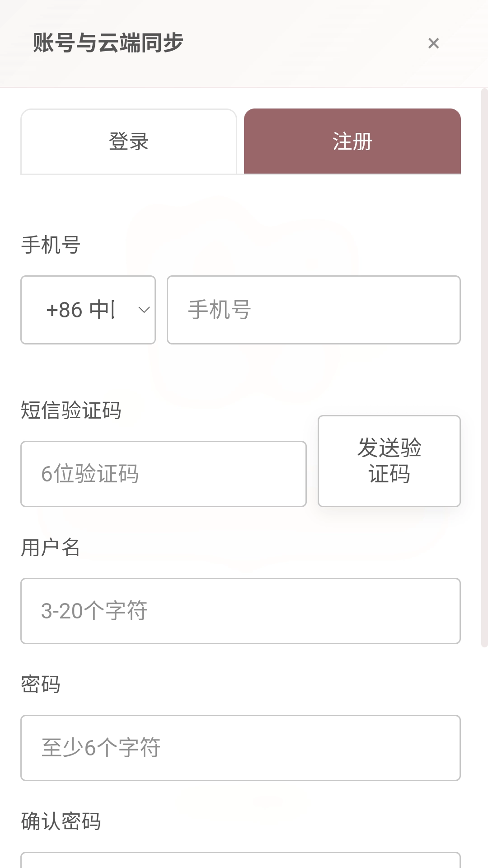Click the country code chevron arrow
Screen dimensions: 488x868
click(144, 310)
